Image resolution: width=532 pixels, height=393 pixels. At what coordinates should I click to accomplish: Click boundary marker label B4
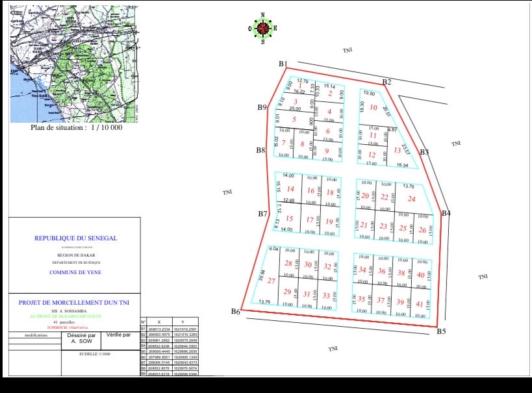446,213
